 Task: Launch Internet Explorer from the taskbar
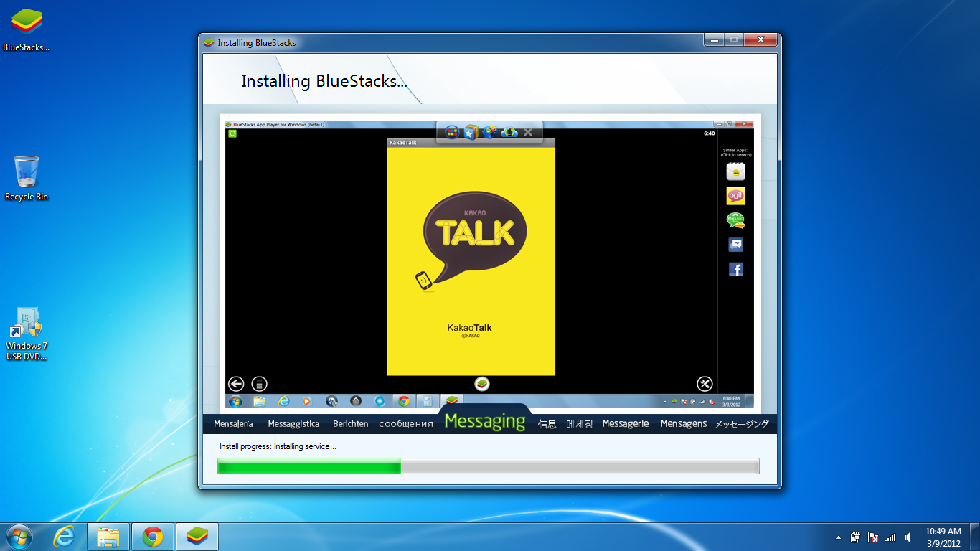tap(64, 537)
